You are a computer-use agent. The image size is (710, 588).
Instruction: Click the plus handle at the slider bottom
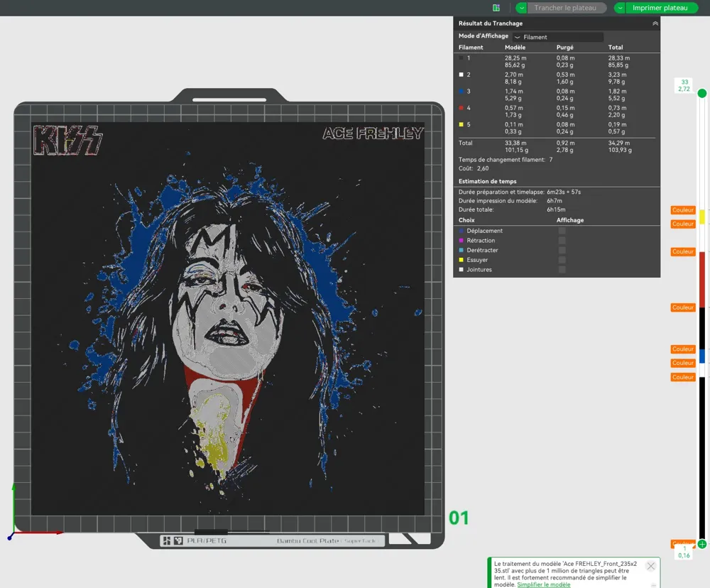pos(702,544)
